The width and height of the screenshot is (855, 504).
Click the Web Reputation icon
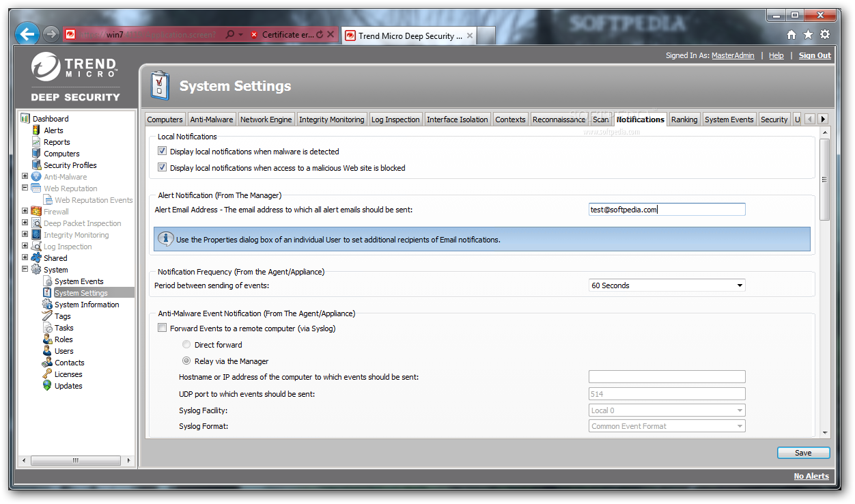click(x=36, y=188)
